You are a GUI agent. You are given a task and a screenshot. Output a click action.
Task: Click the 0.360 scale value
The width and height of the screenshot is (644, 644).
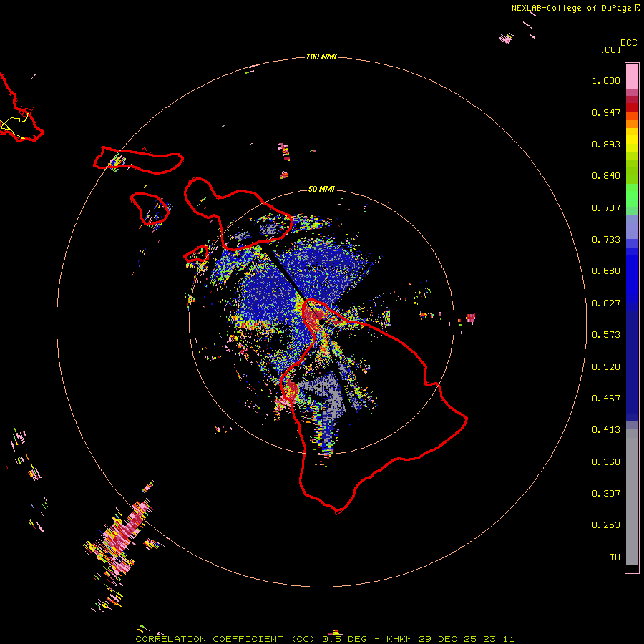606,462
